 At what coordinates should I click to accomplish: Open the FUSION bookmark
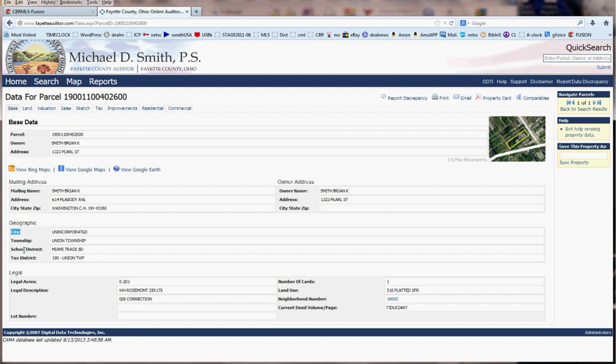tap(580, 35)
